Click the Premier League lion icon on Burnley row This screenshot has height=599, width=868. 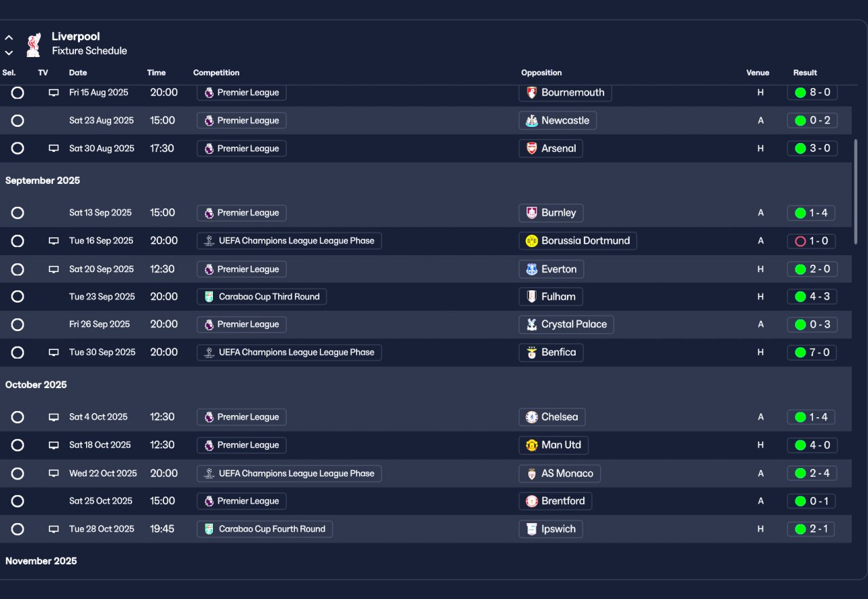pyautogui.click(x=209, y=213)
